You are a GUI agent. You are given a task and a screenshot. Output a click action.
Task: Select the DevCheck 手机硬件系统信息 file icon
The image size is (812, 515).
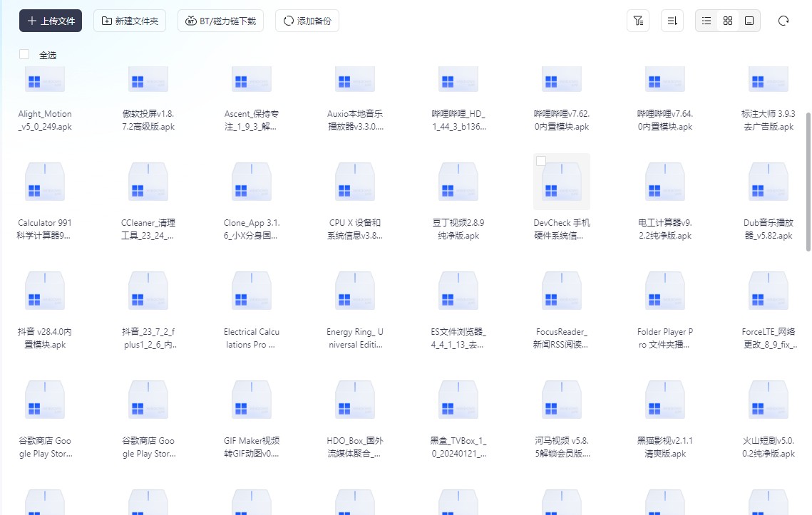click(x=562, y=182)
